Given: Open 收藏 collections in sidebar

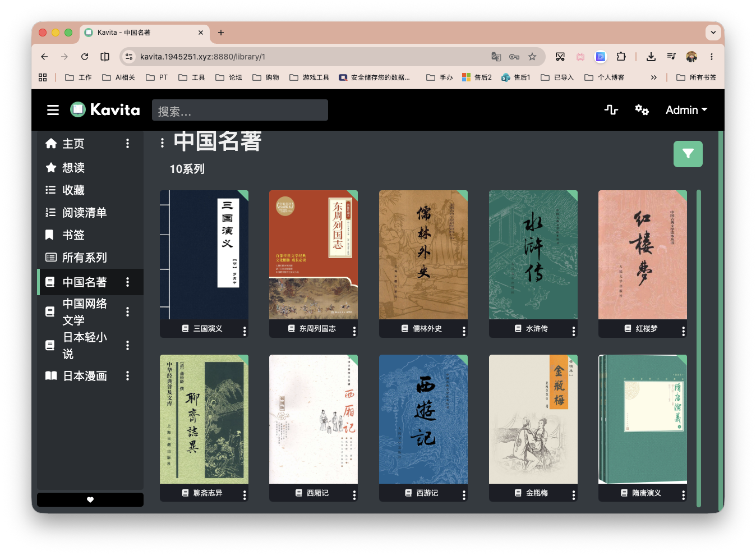Looking at the screenshot, I should pyautogui.click(x=73, y=190).
